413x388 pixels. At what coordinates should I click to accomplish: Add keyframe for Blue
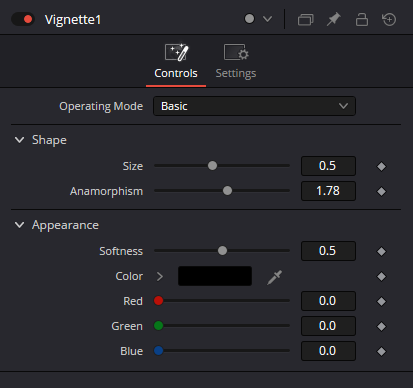tap(381, 351)
